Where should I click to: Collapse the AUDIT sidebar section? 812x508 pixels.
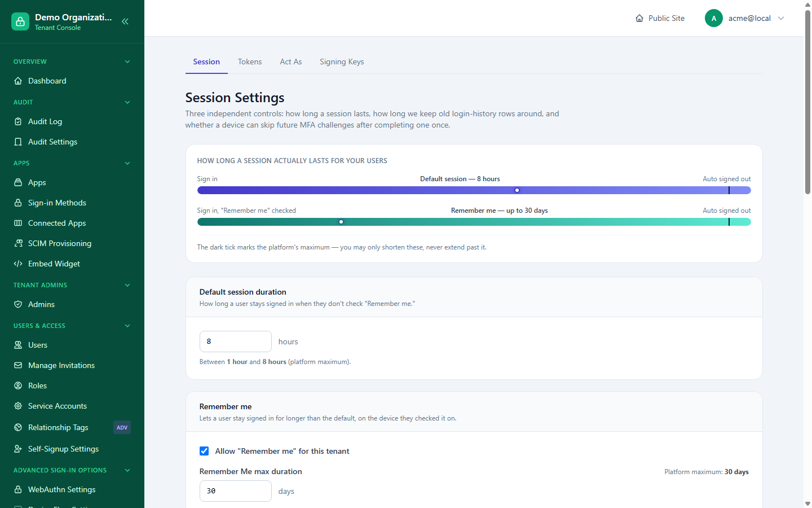[127, 102]
